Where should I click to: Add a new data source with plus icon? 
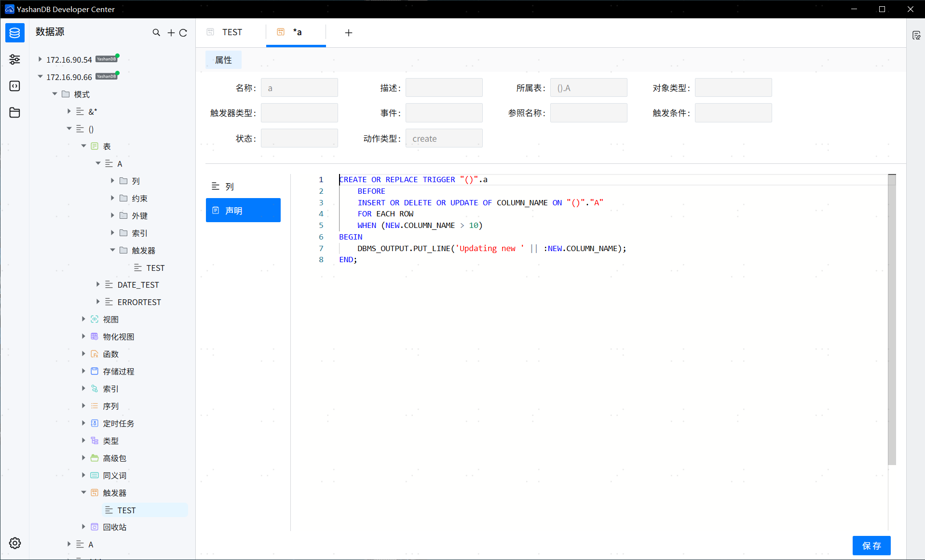(171, 32)
